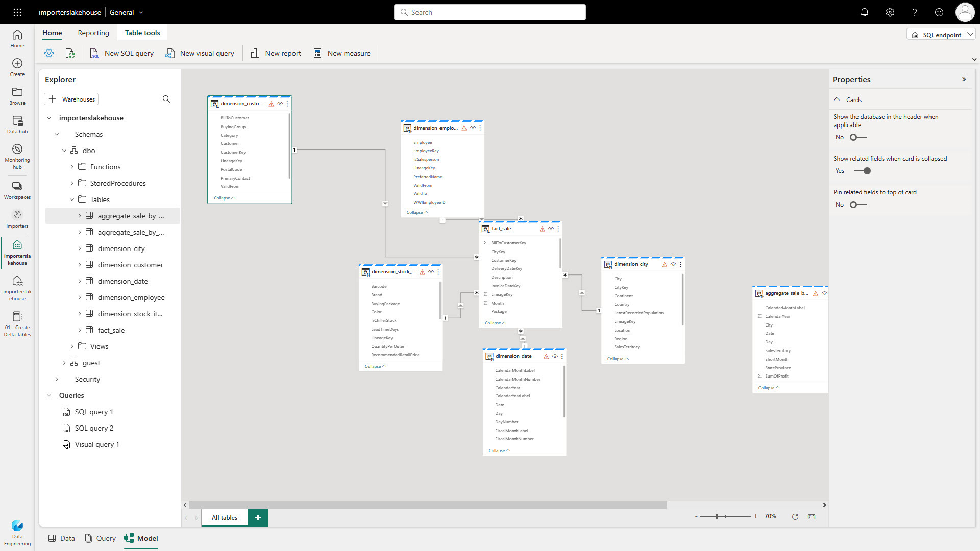Search the Explorer with magnifier icon
This screenshot has width=980, height=551.
[166, 99]
